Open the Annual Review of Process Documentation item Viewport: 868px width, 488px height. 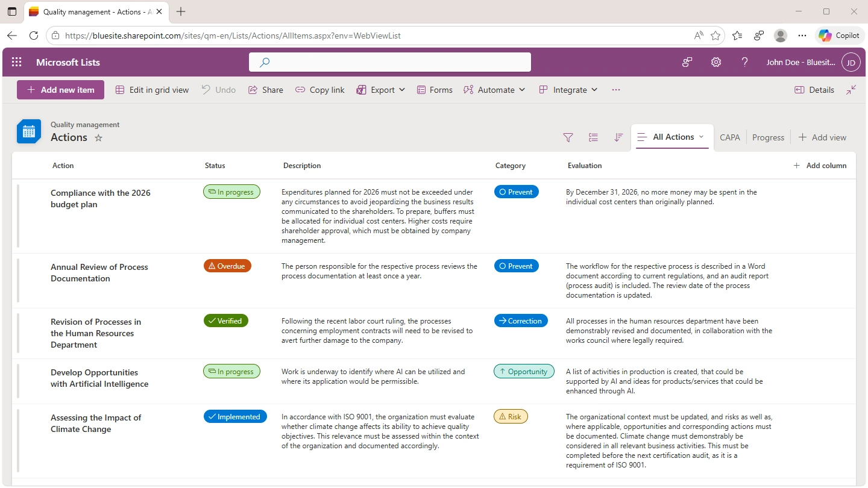(99, 272)
